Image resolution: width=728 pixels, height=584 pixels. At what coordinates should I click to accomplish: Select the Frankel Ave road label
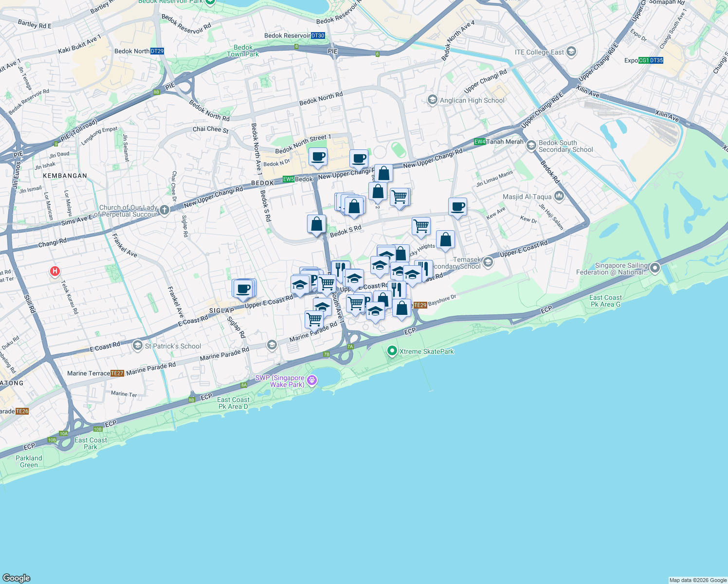tap(125, 246)
